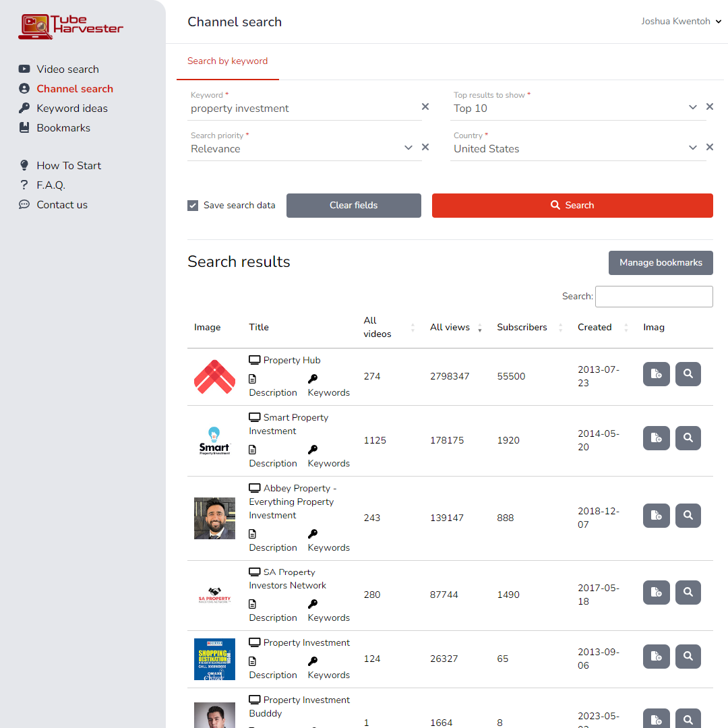The height and width of the screenshot is (728, 728).
Task: Click the bookmark icon in Property Hub row
Action: coord(656,374)
